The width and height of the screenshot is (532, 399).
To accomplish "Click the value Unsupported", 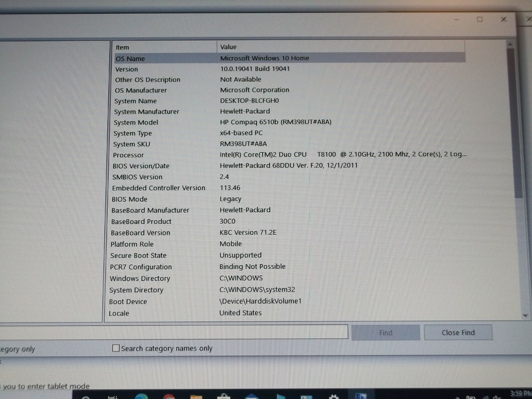I will pyautogui.click(x=240, y=255).
